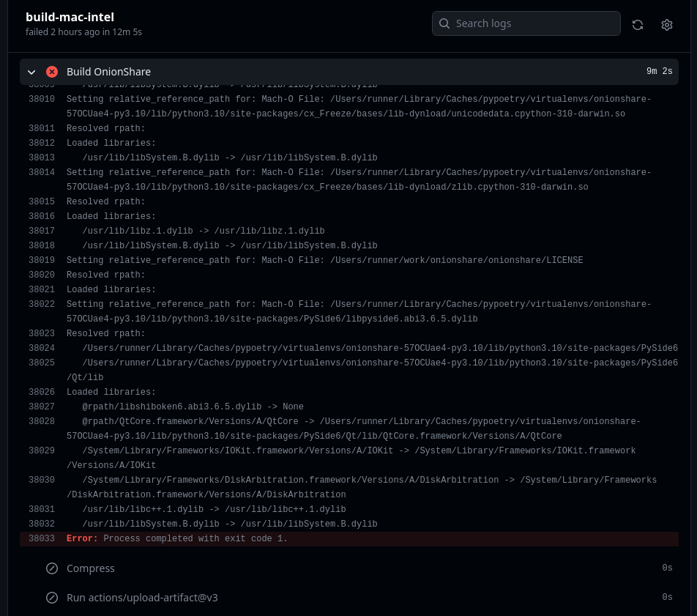Click line number 38027

(42, 407)
